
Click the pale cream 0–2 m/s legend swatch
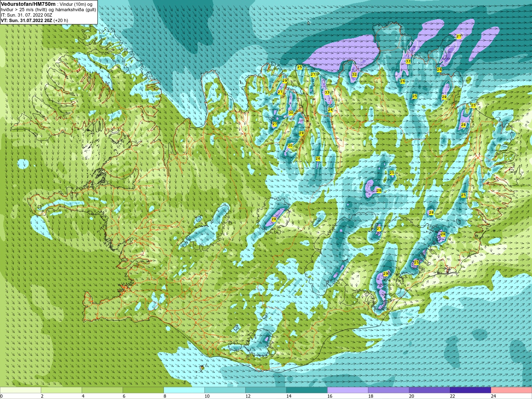coord(20,390)
